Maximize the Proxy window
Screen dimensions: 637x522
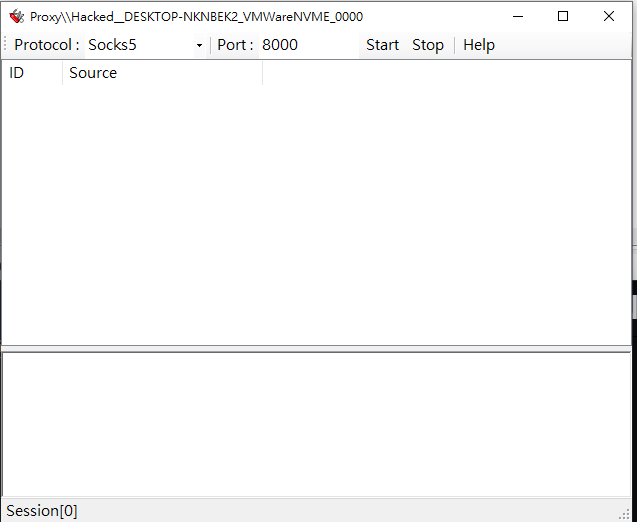[563, 16]
